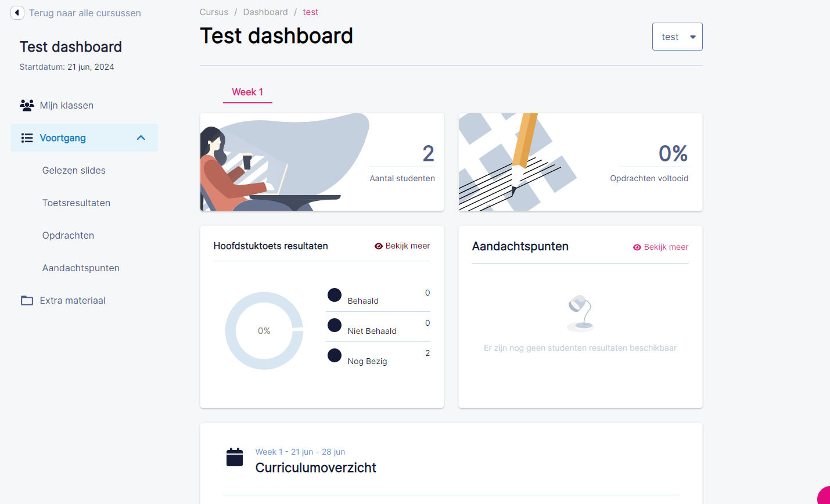
Task: Select the Week 1 tab
Action: [247, 92]
